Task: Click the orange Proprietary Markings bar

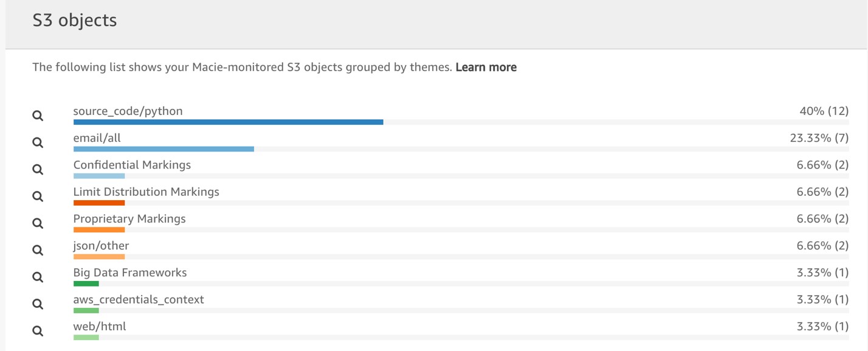Action: [x=99, y=229]
